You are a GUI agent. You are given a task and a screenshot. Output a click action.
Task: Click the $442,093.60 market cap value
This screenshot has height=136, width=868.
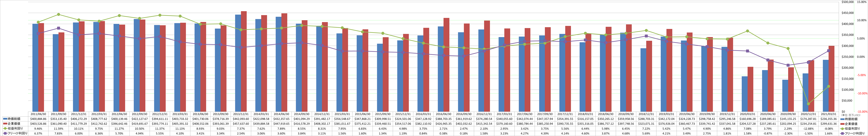coord(241,119)
